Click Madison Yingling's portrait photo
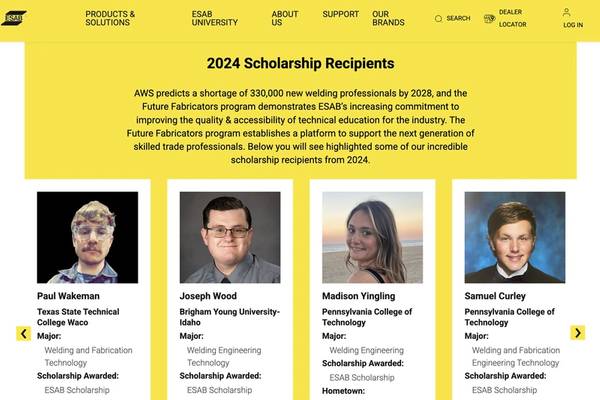The height and width of the screenshot is (400, 600). click(372, 237)
